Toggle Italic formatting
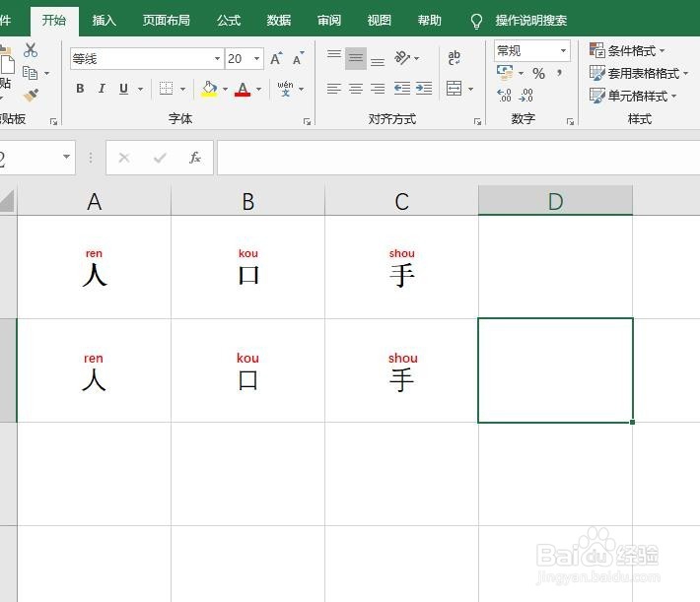700x602 pixels. tap(102, 89)
